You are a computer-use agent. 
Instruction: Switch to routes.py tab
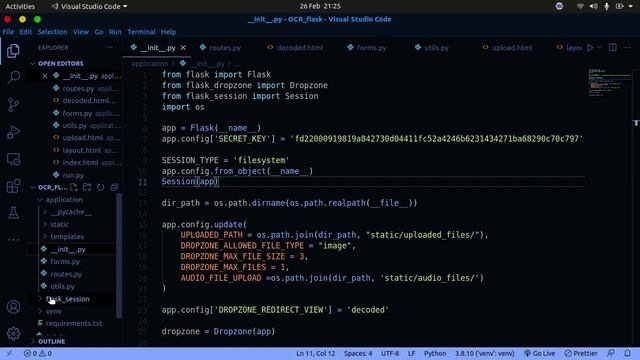coord(225,48)
